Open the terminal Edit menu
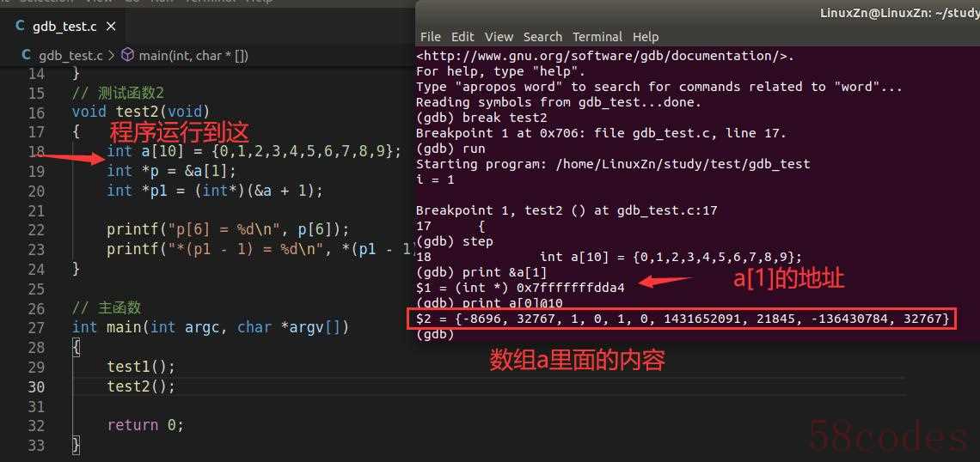 point(462,37)
